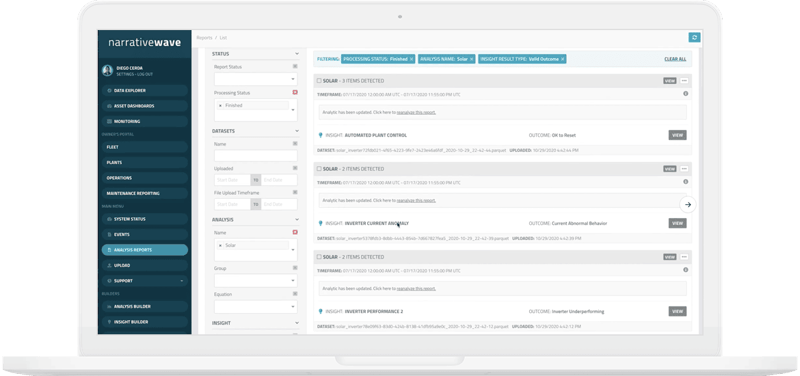
Task: Check the Solar 3 items detected report
Action: point(319,81)
